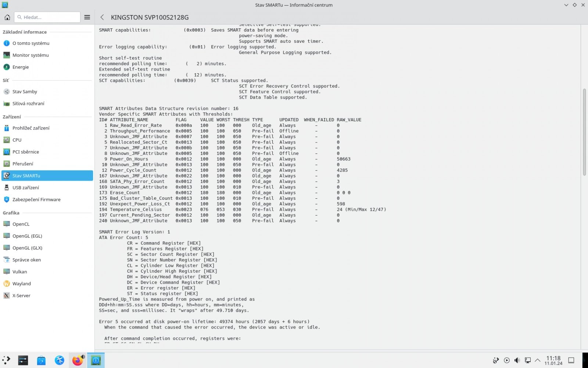Click the show desktop button
The height and width of the screenshot is (368, 588).
pyautogui.click(x=571, y=360)
